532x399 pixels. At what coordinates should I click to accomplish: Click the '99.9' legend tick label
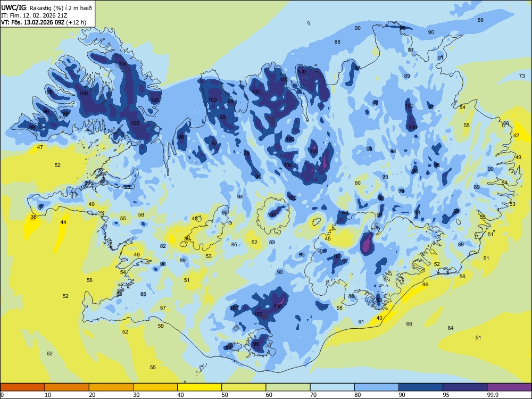pos(493,395)
